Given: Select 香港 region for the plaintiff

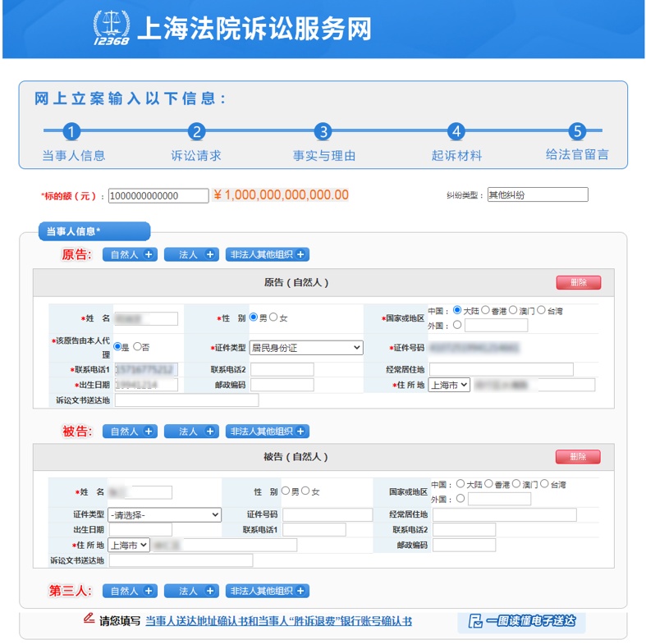Looking at the screenshot, I should coord(486,311).
